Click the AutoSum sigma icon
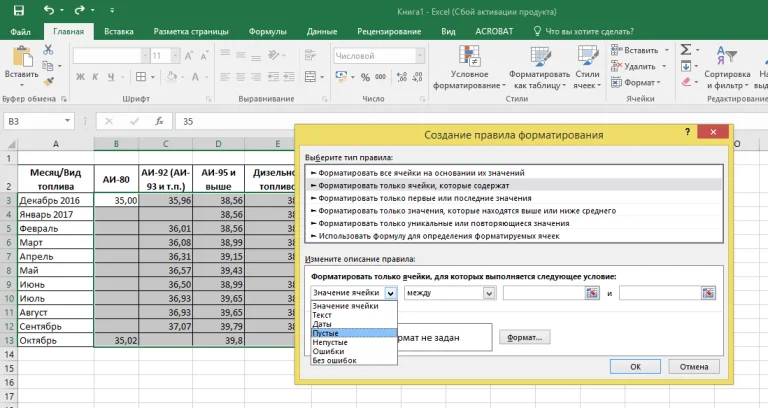 (x=686, y=49)
